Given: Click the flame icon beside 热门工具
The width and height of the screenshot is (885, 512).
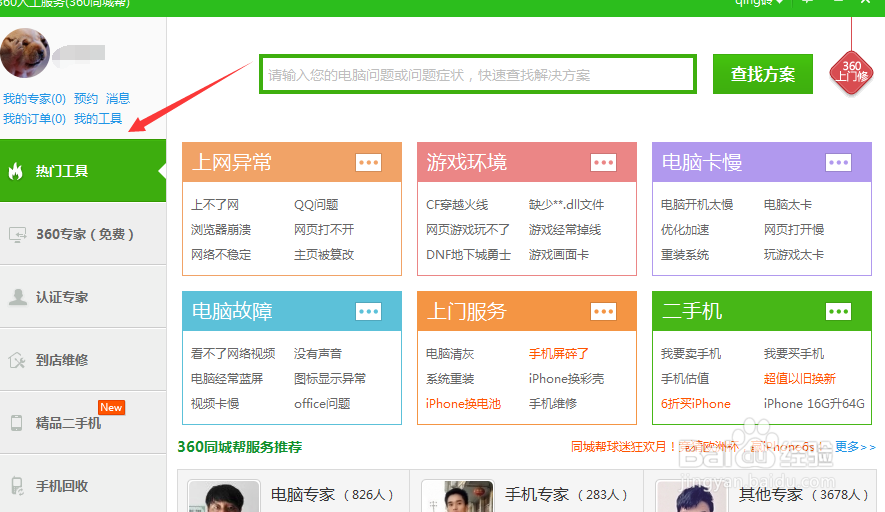Looking at the screenshot, I should 16,171.
